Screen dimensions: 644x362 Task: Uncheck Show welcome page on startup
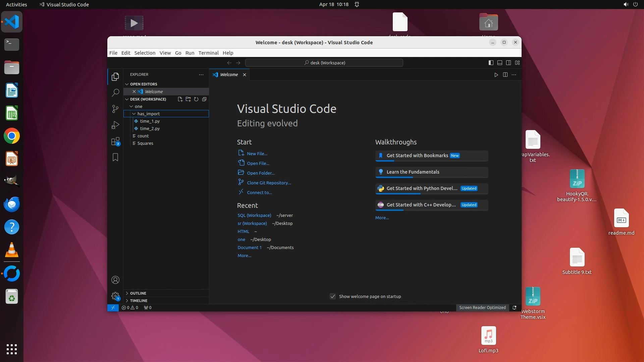click(x=333, y=297)
